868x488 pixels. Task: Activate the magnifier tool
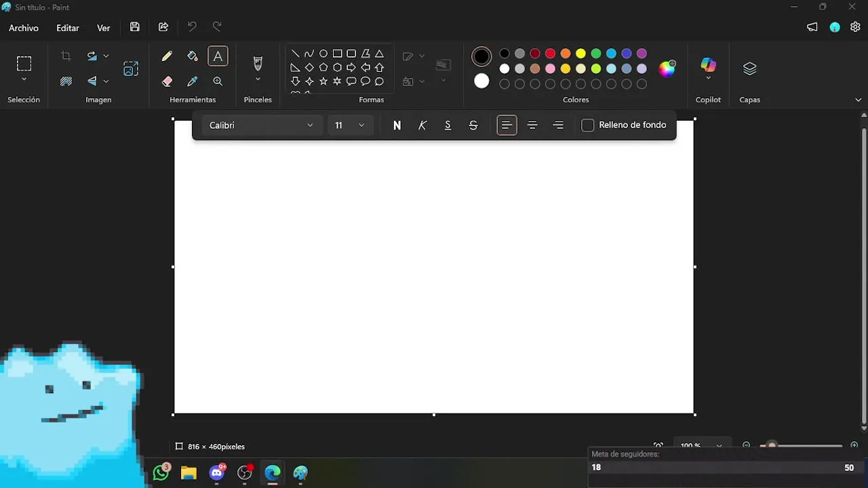point(218,81)
